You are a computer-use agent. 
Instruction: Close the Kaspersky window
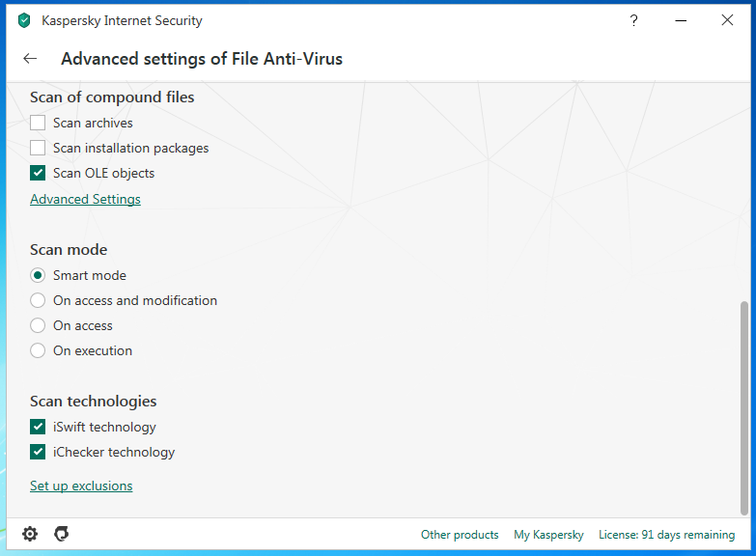(727, 20)
